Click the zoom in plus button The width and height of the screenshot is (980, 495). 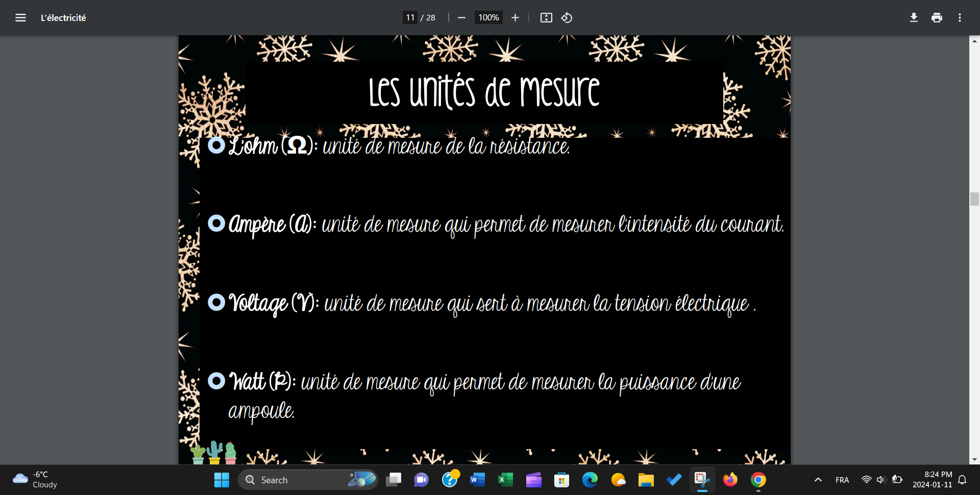(515, 18)
